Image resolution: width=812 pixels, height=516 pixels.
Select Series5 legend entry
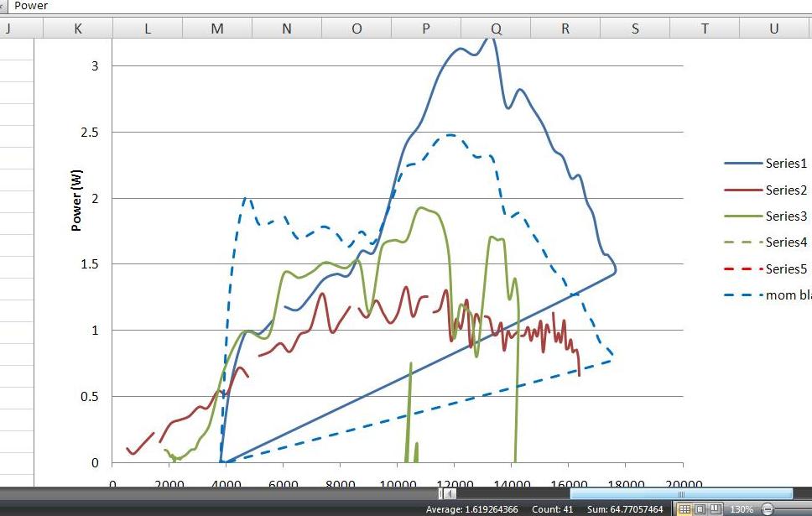click(765, 268)
